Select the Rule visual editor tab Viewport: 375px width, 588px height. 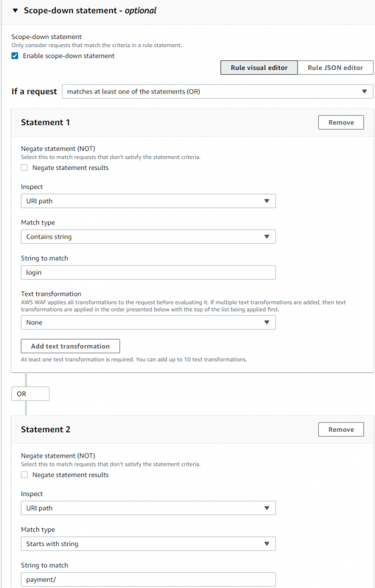pos(258,67)
